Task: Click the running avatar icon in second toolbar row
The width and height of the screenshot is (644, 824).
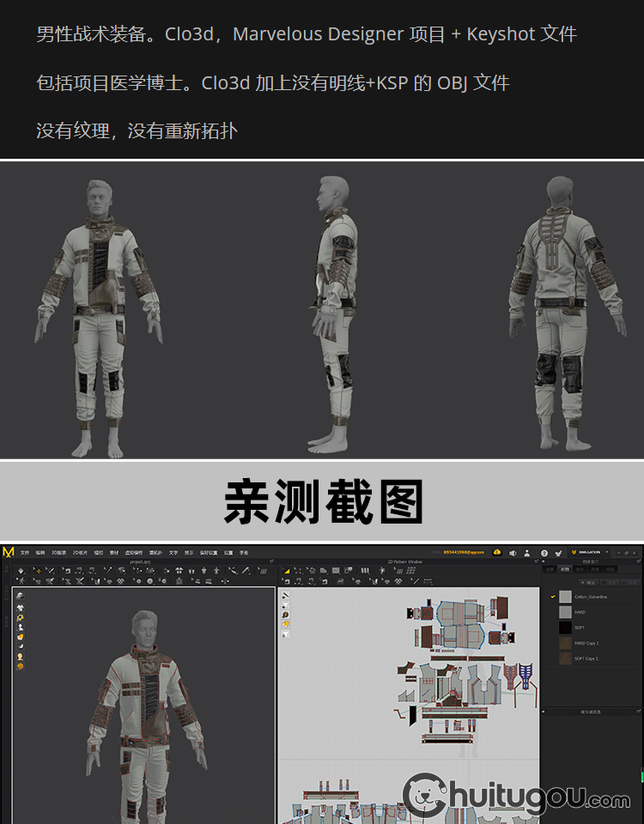Action: click(21, 581)
